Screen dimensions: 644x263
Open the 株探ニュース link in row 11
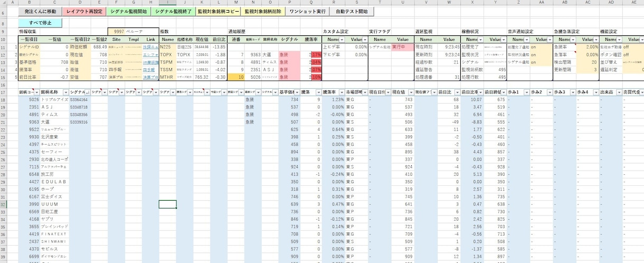click(x=151, y=47)
